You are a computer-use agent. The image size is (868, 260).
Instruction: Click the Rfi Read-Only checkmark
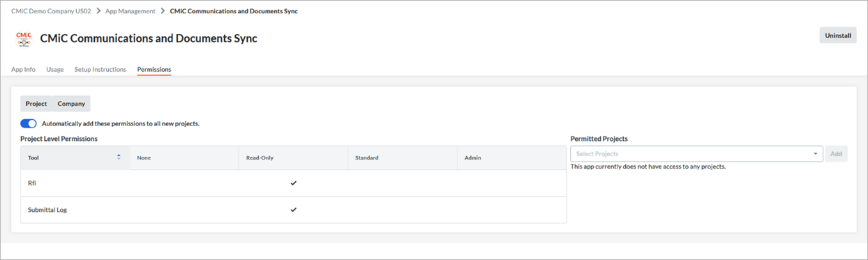(293, 183)
